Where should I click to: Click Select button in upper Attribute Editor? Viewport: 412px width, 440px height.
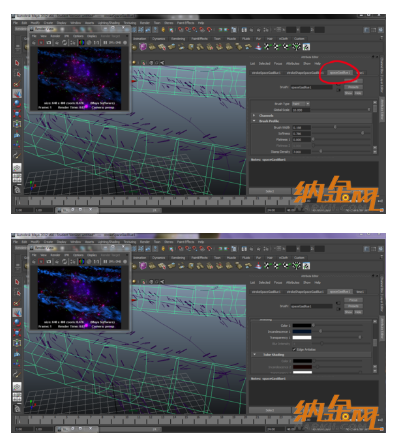[x=270, y=191]
